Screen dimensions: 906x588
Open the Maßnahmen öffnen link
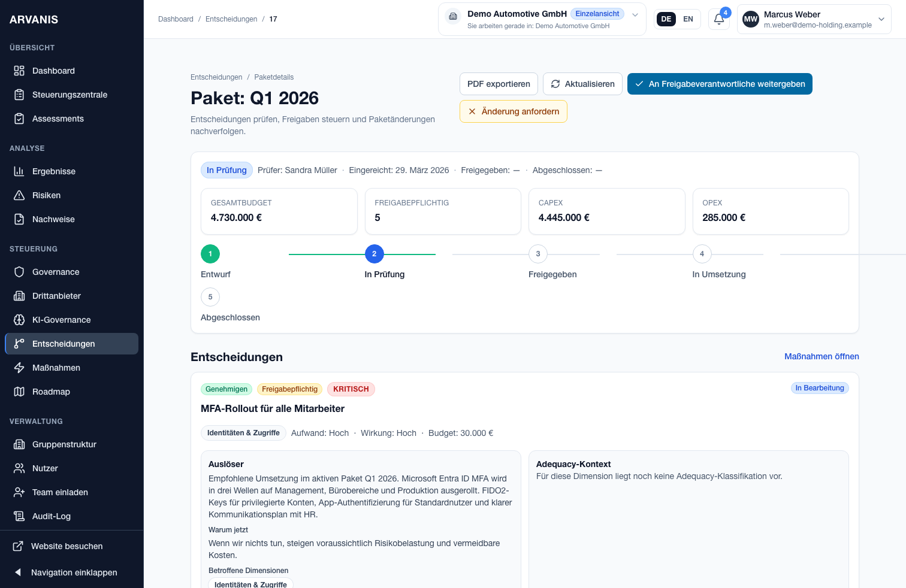tap(822, 356)
